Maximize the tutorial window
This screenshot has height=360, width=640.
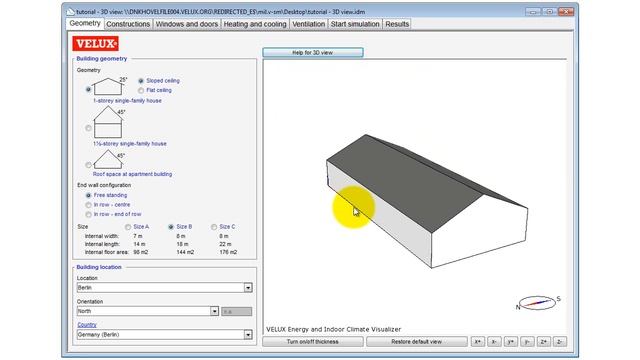549,12
